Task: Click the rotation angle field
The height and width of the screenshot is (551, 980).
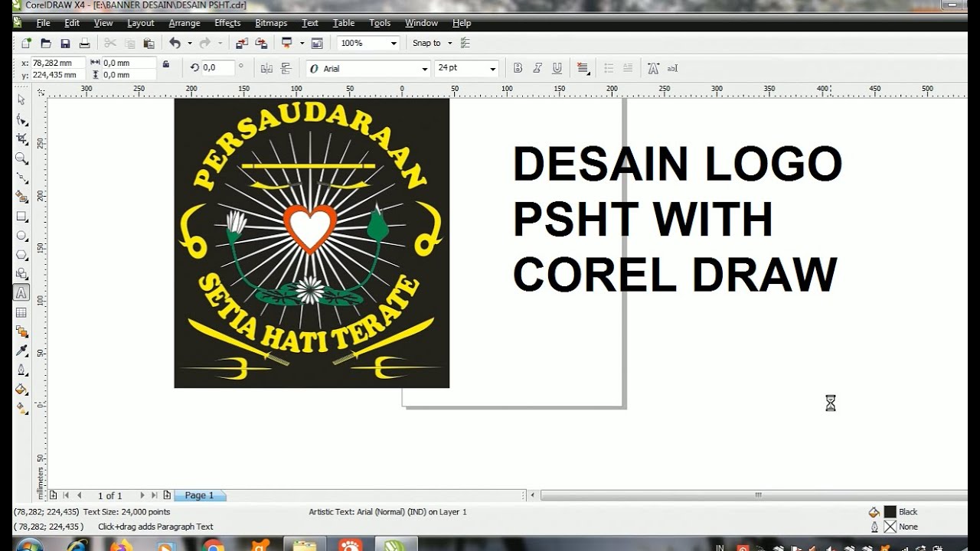Action: pyautogui.click(x=217, y=67)
